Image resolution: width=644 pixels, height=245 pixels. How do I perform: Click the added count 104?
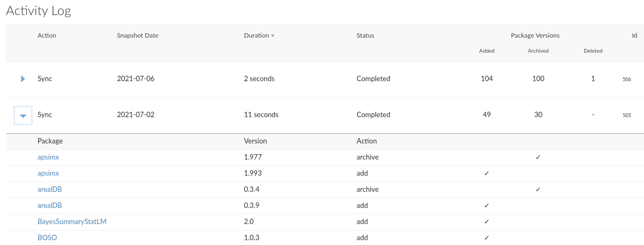487,78
